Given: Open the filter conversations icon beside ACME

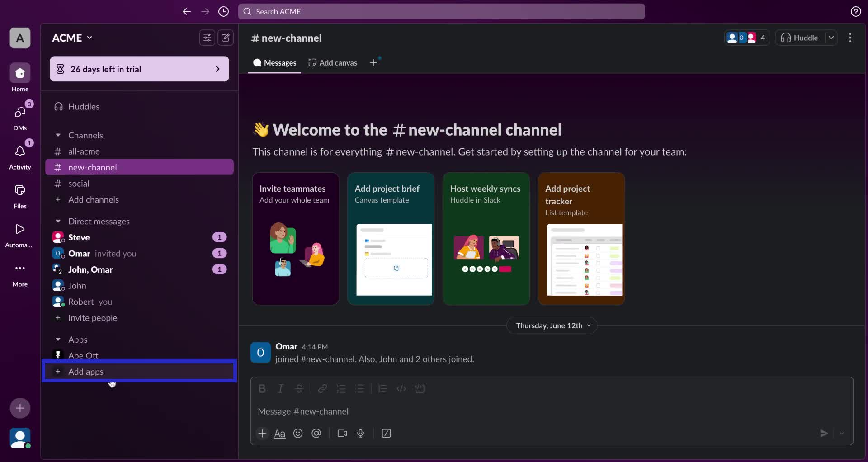Looking at the screenshot, I should coord(207,38).
